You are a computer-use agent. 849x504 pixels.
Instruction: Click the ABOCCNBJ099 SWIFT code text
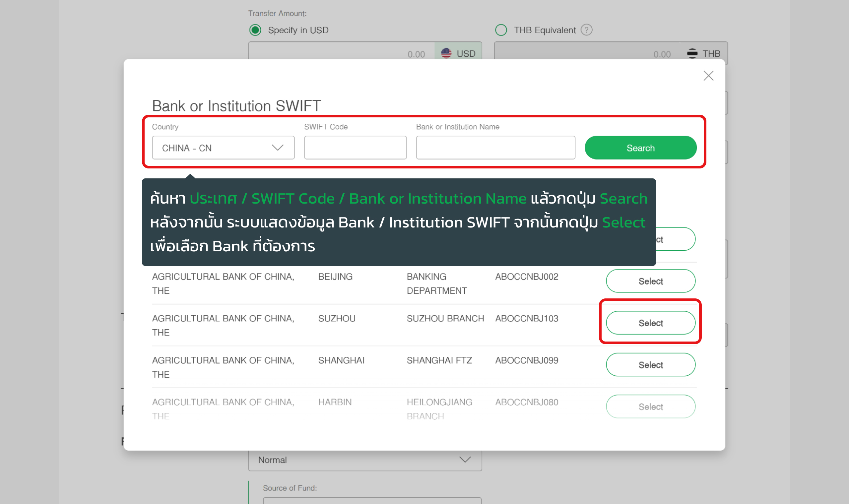[526, 360]
